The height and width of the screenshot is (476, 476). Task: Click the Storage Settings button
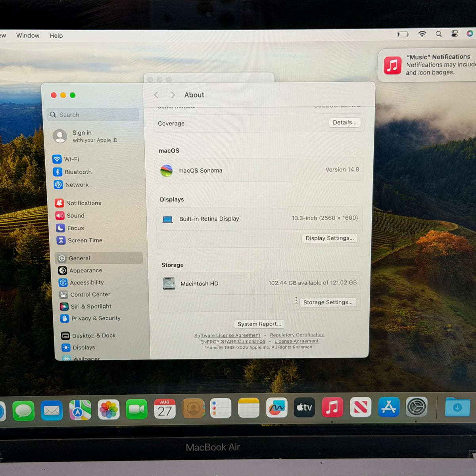[328, 302]
